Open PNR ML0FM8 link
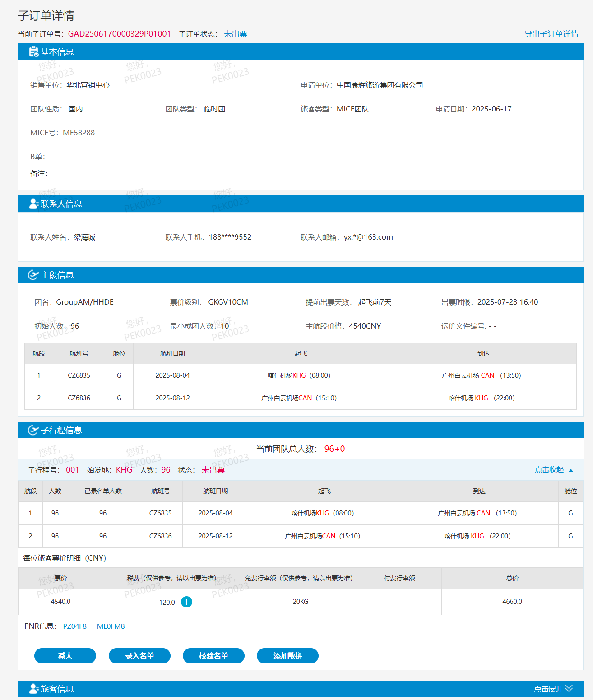This screenshot has width=593, height=700. [111, 626]
